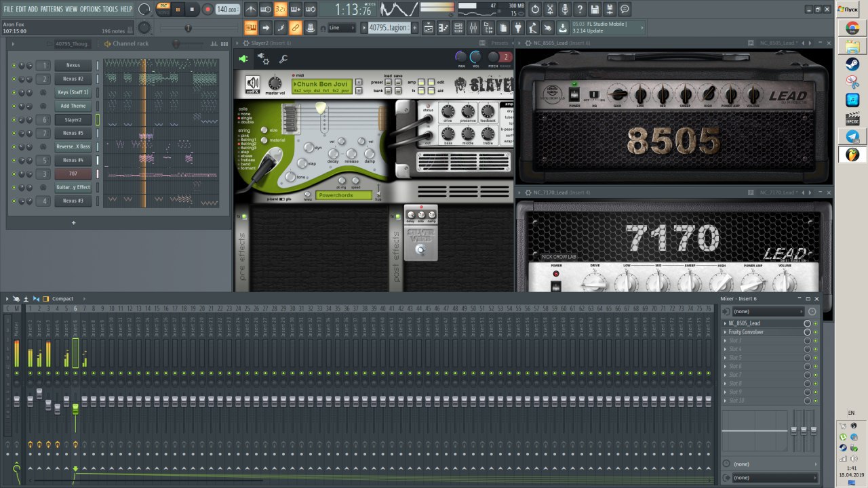Select the Nexus channel button
868x488 pixels.
(x=73, y=66)
